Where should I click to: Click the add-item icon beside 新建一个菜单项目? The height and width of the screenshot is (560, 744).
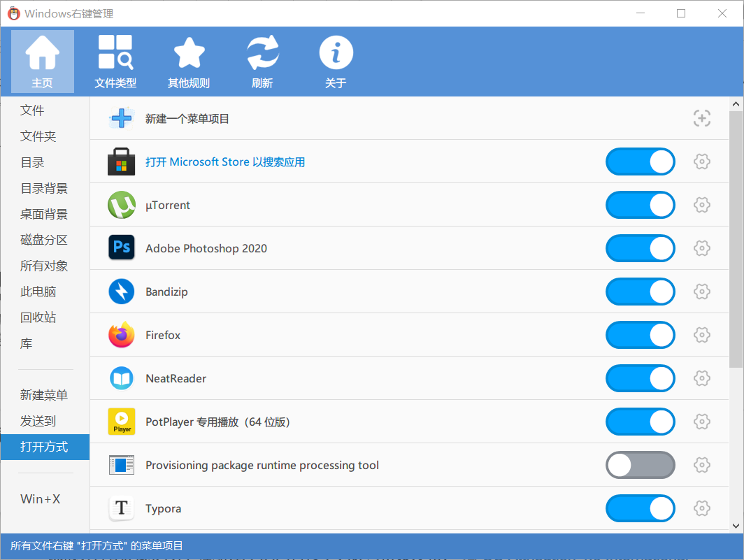[701, 119]
